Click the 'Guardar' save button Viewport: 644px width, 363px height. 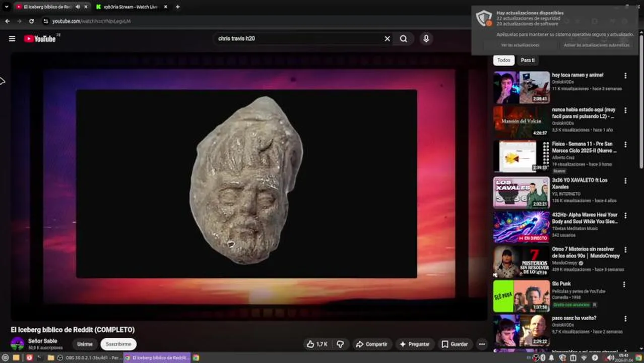455,344
